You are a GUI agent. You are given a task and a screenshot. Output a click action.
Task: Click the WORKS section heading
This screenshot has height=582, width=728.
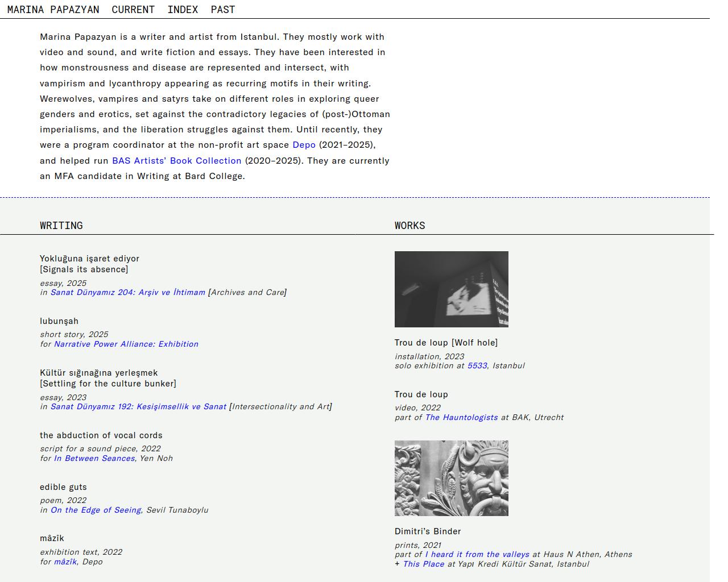(409, 226)
